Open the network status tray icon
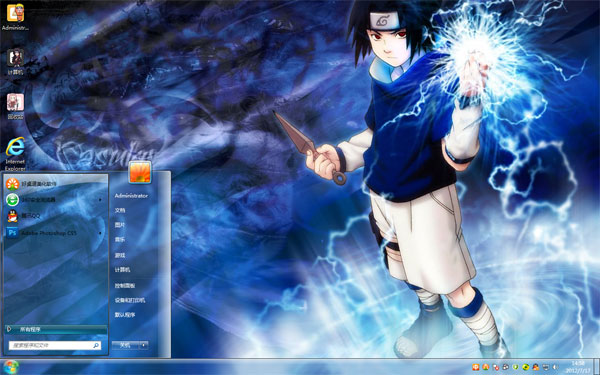Image resolution: width=600 pixels, height=375 pixels. coord(546,367)
